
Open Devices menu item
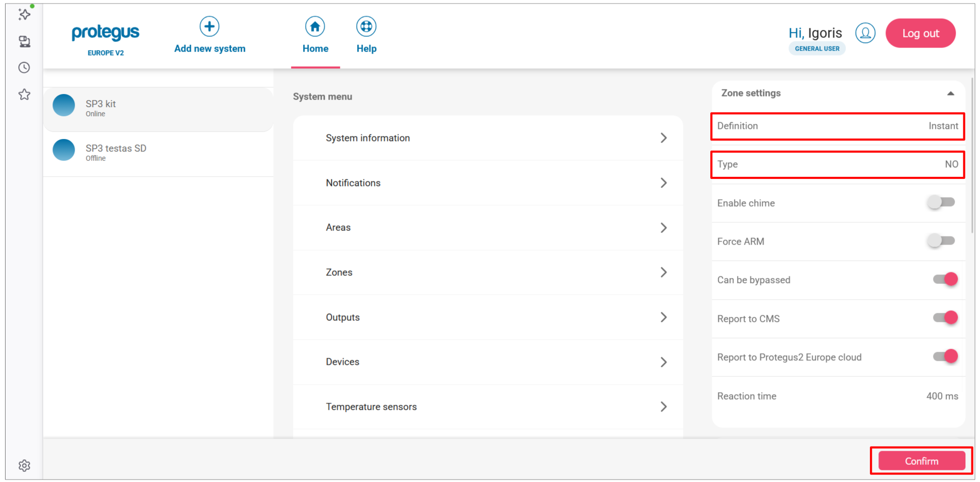coord(487,362)
